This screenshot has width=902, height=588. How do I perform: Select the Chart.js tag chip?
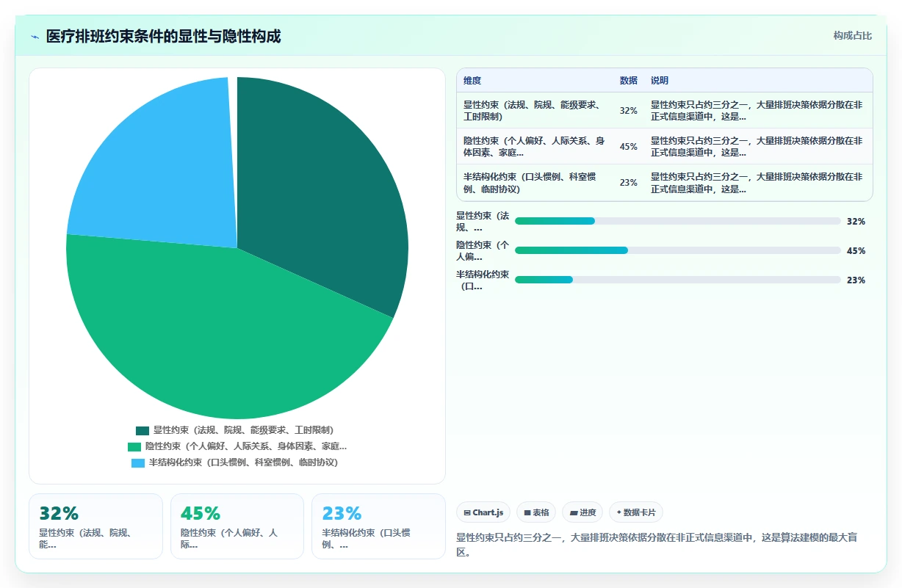tap(483, 512)
